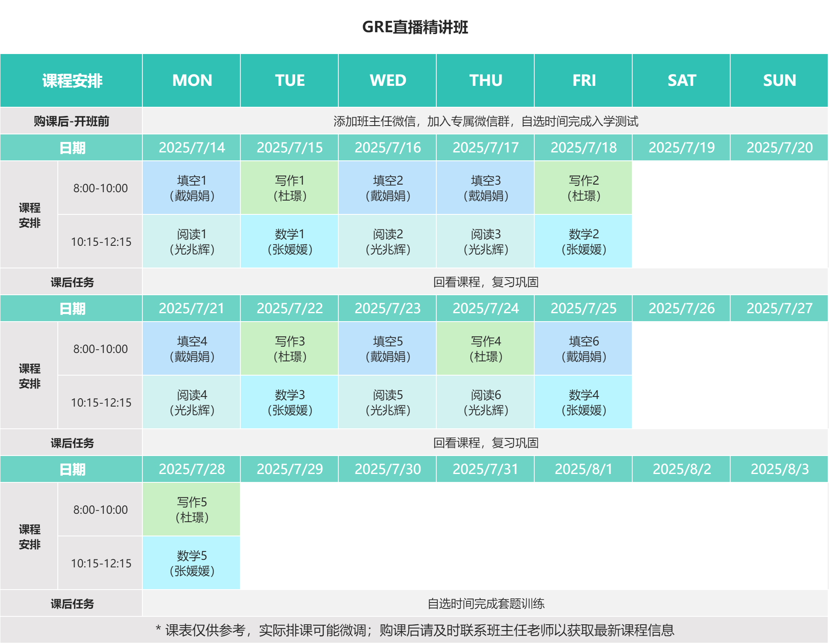Click the title GRE直播精讲班
This screenshot has height=644, width=829.
pyautogui.click(x=415, y=27)
